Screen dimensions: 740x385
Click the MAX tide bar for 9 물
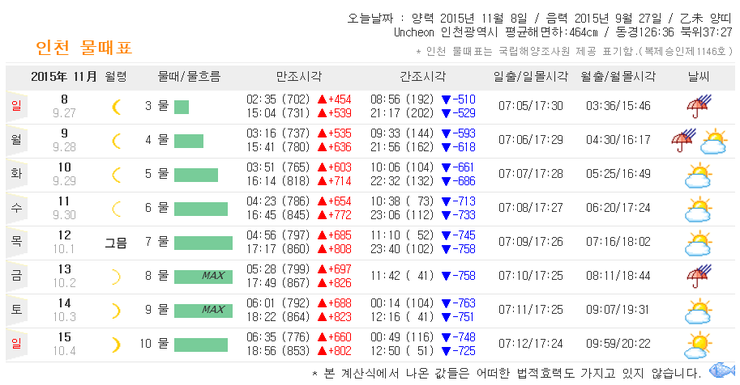pyautogui.click(x=203, y=311)
